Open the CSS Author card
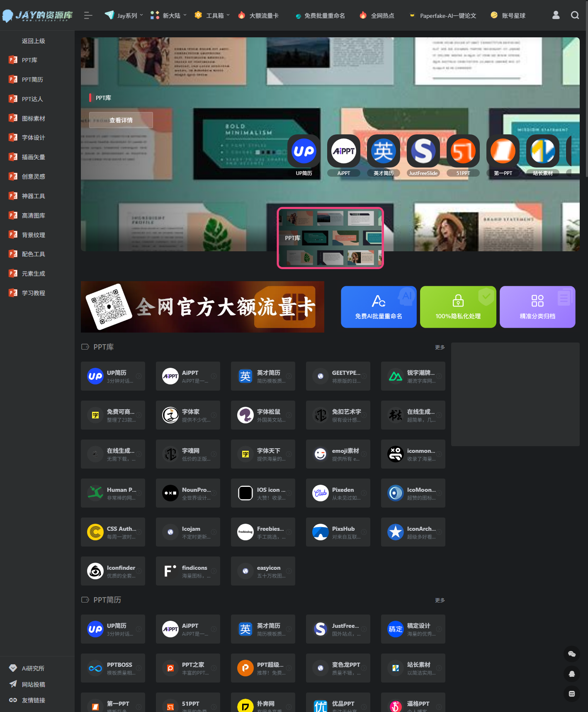 click(113, 532)
